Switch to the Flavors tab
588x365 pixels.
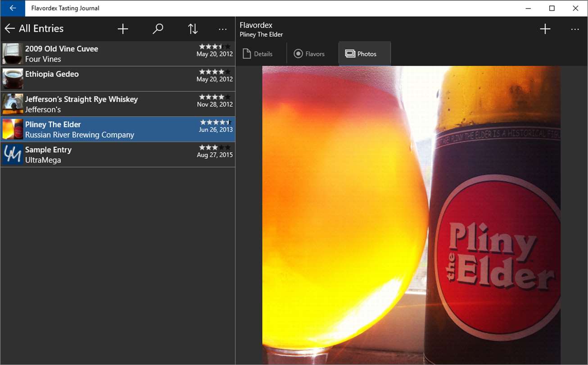point(312,54)
